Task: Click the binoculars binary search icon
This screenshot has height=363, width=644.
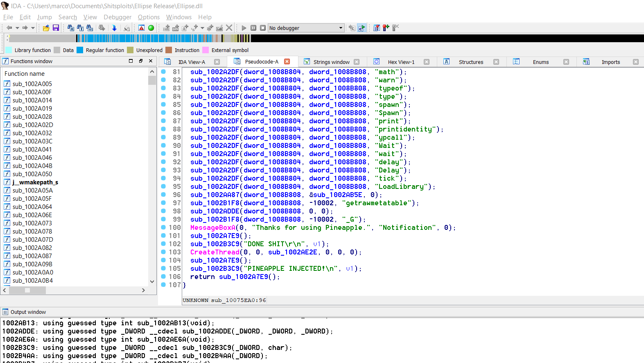Action: pos(89,28)
